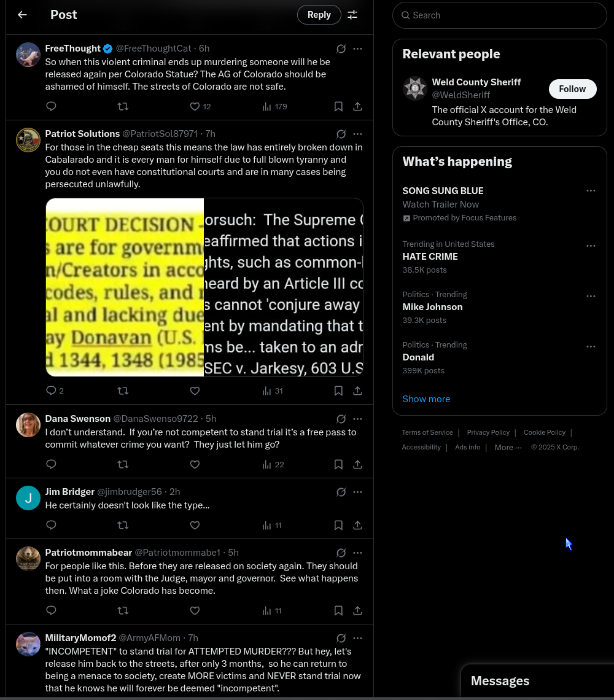Open more options for HATE CRIME trend

click(x=591, y=246)
